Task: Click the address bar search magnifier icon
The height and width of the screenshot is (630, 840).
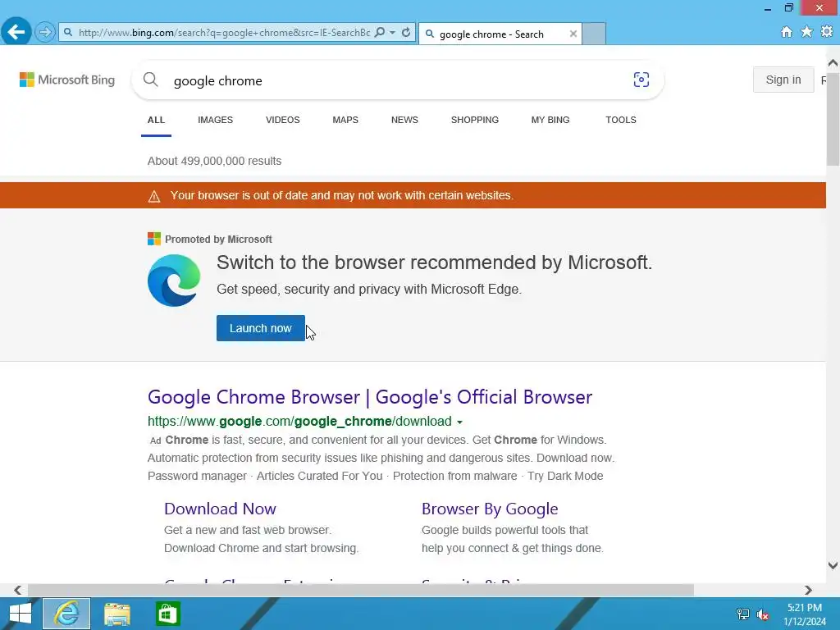Action: click(x=379, y=33)
